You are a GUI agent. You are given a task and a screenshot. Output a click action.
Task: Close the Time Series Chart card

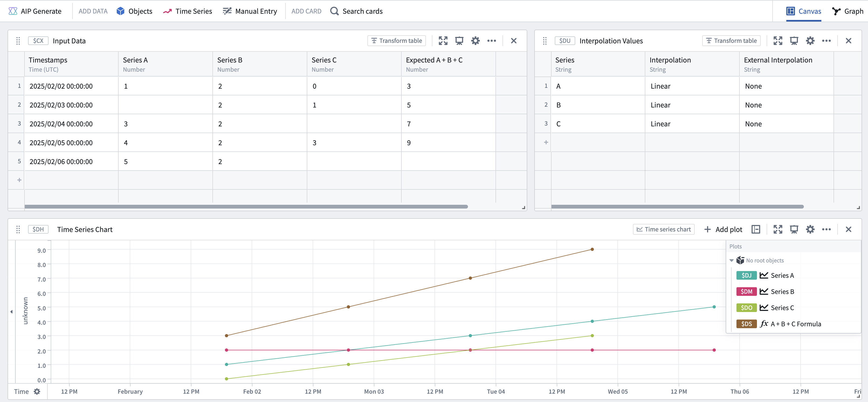(x=849, y=229)
